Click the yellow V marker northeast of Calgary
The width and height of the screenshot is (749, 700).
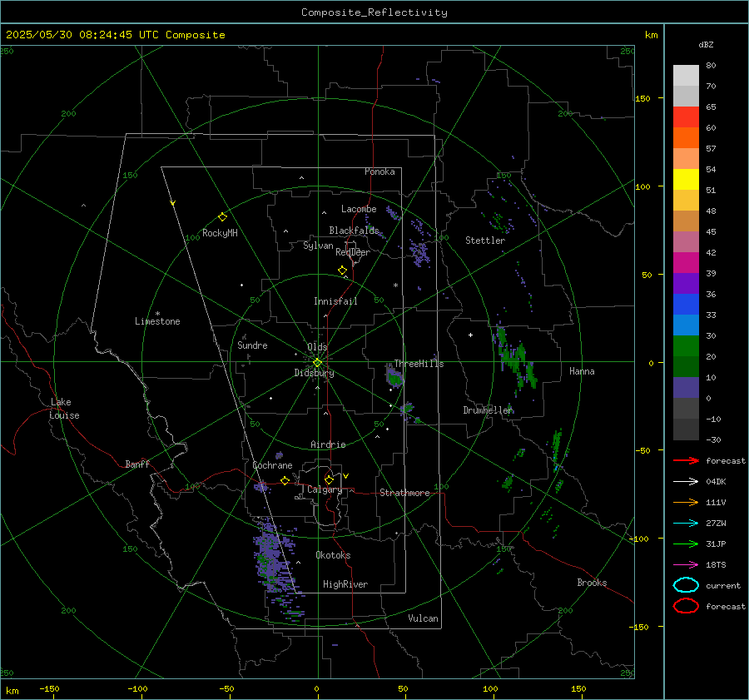(346, 476)
